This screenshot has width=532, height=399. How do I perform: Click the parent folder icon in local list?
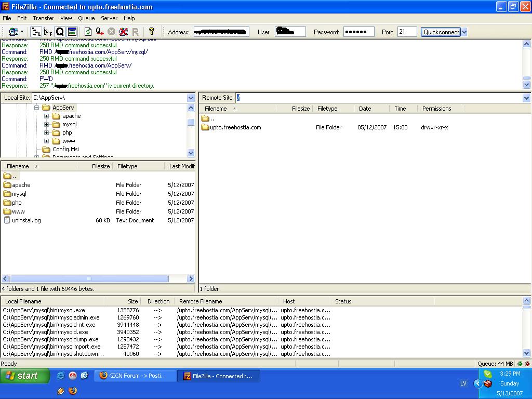tap(7, 176)
